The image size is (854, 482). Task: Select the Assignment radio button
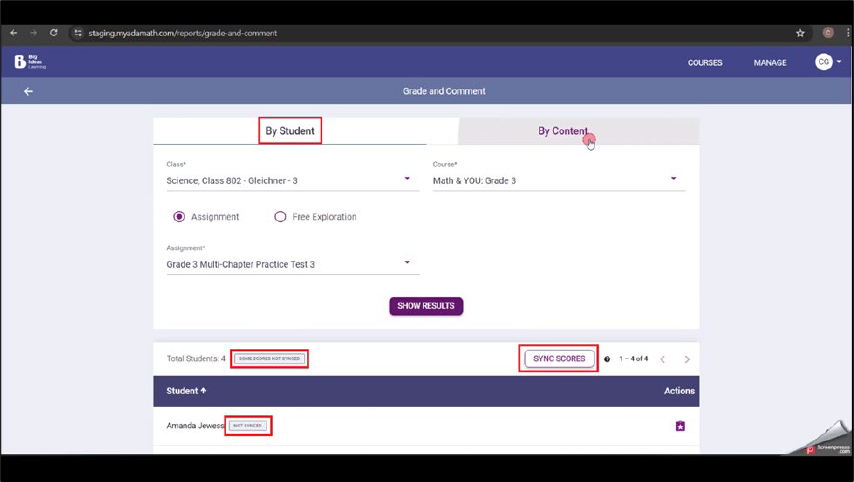[x=180, y=217]
